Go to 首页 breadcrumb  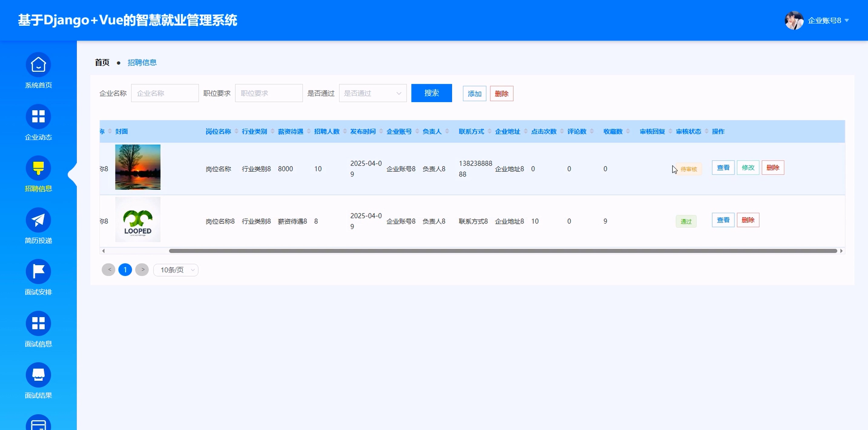tap(102, 63)
